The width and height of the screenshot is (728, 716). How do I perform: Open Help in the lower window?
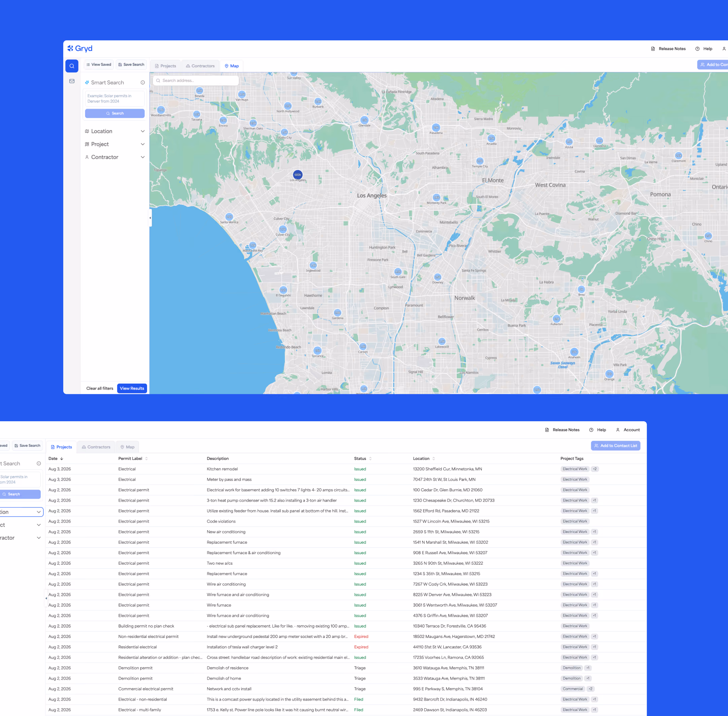click(597, 430)
